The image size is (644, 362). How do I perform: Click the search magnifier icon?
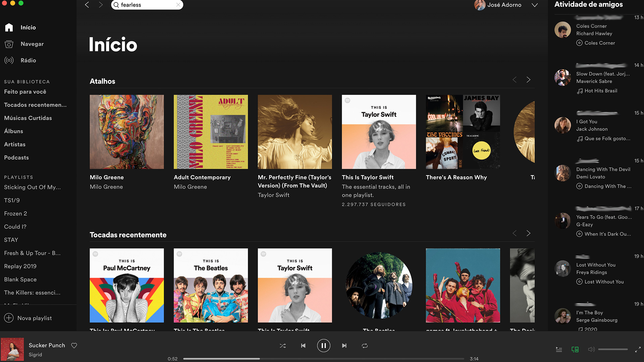pos(116,5)
